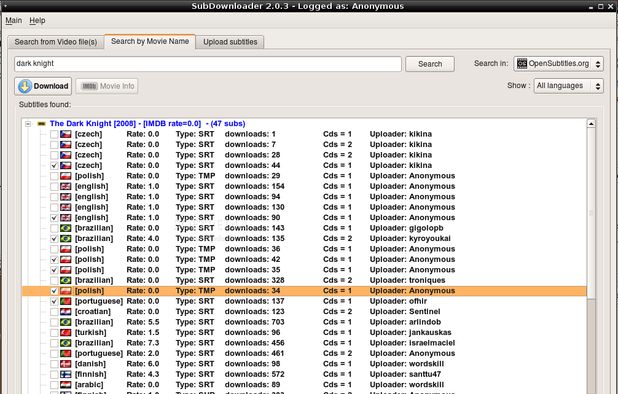Image resolution: width=618 pixels, height=394 pixels.
Task: Click the Search button
Action: 430,64
